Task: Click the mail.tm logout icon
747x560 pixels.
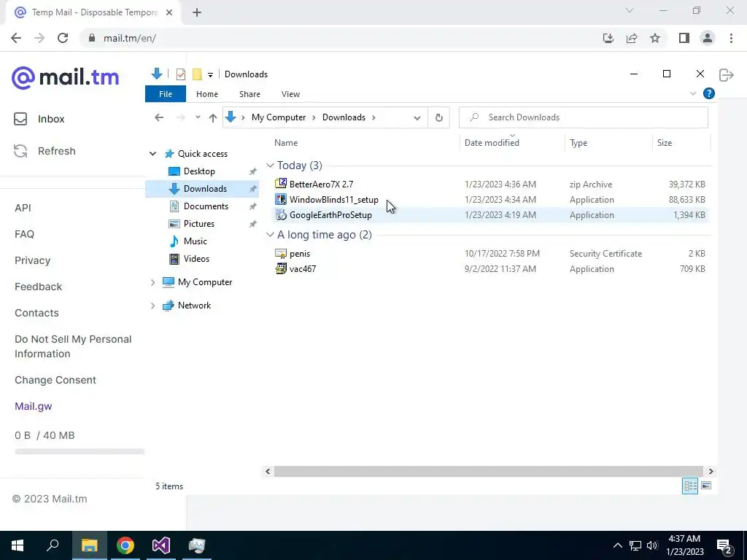Action: (x=727, y=75)
